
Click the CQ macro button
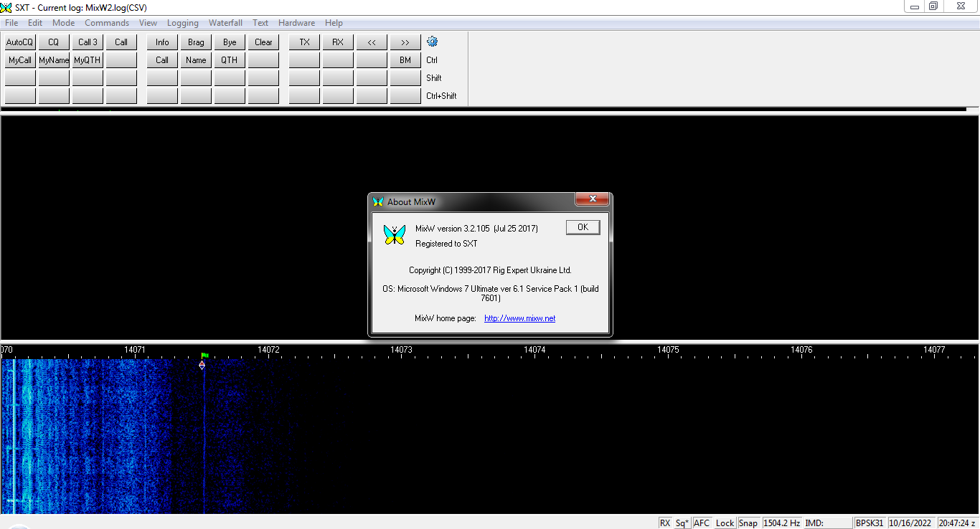point(54,42)
